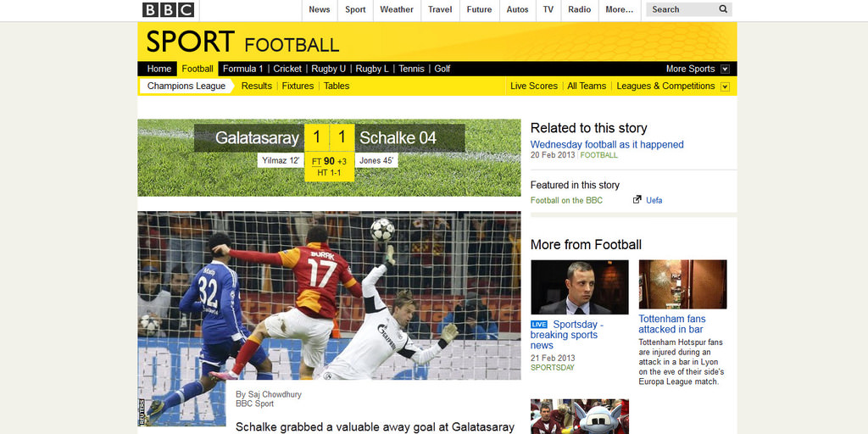Viewport: 868px width, 434px height.
Task: Click the Galatasaray team name
Action: click(258, 138)
